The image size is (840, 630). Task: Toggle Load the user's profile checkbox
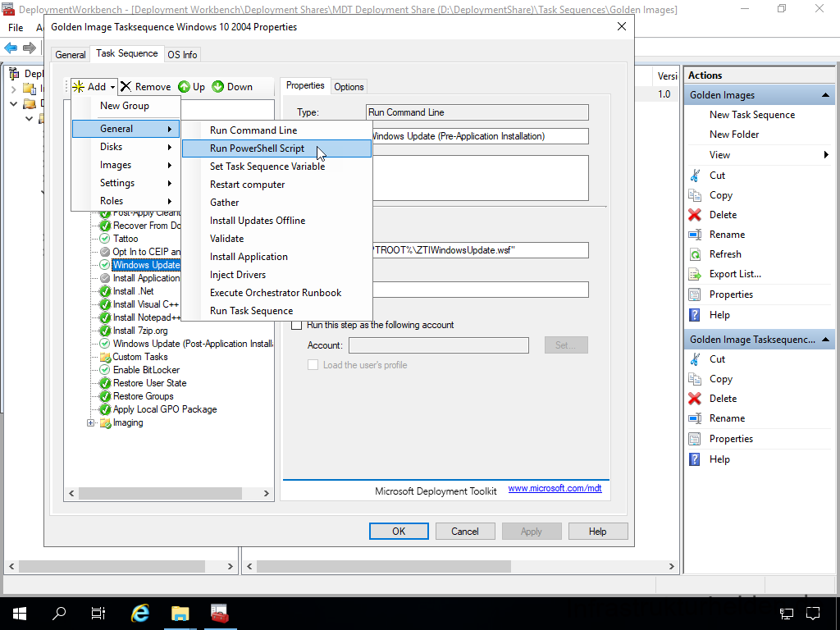point(313,365)
